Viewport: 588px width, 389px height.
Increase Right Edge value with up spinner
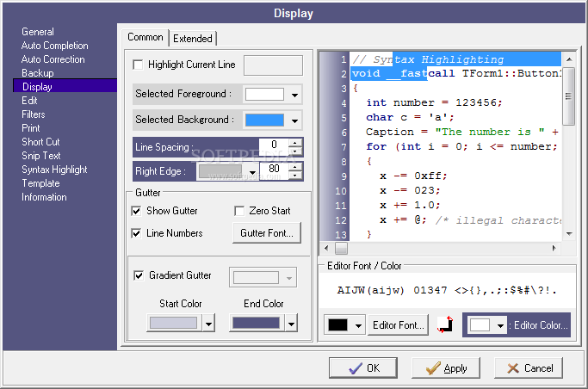coord(295,167)
